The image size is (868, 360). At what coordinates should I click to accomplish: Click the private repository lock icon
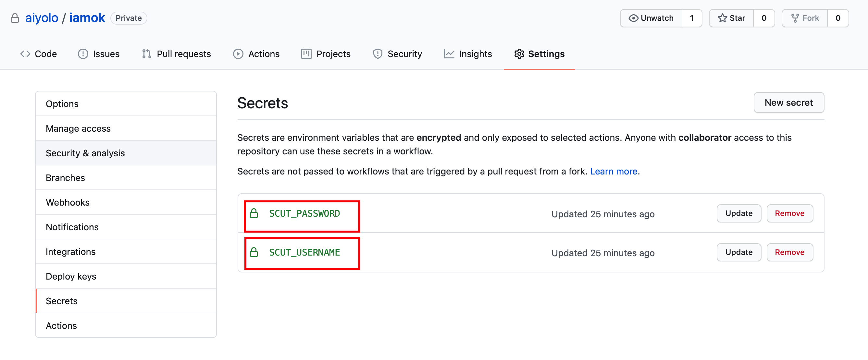click(15, 18)
